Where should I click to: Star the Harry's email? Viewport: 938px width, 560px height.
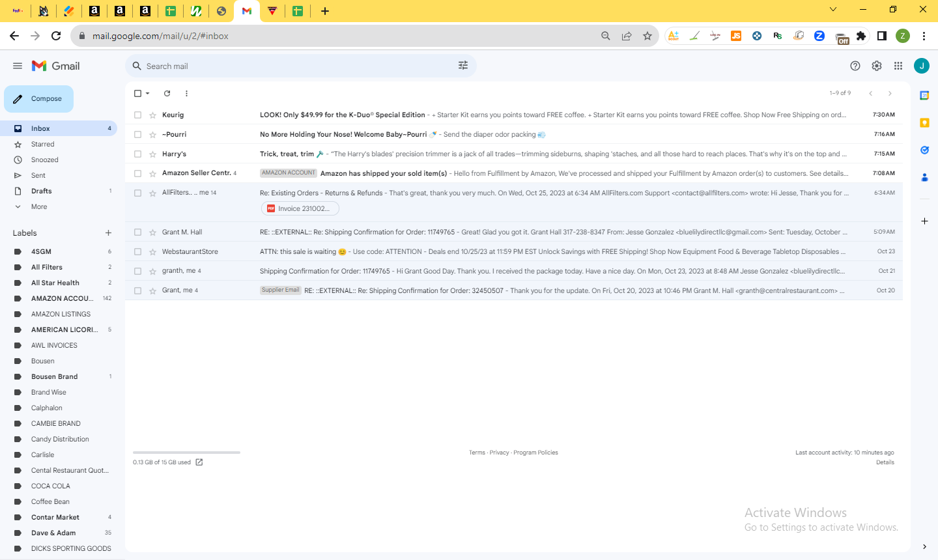[x=152, y=154]
